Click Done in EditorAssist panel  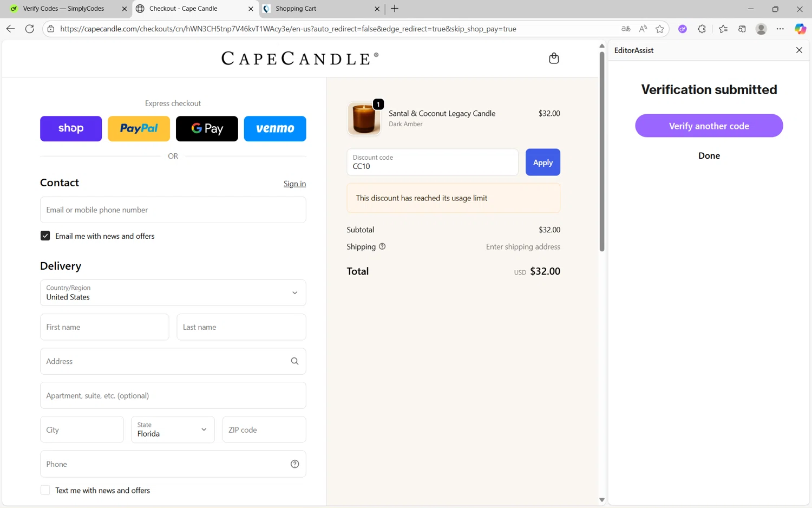[x=709, y=156]
